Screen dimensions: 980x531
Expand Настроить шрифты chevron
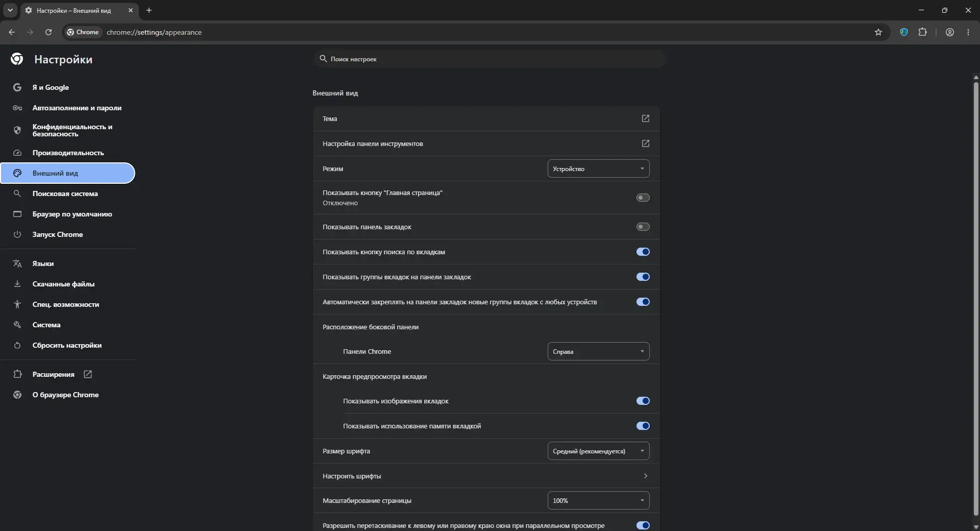pyautogui.click(x=646, y=476)
